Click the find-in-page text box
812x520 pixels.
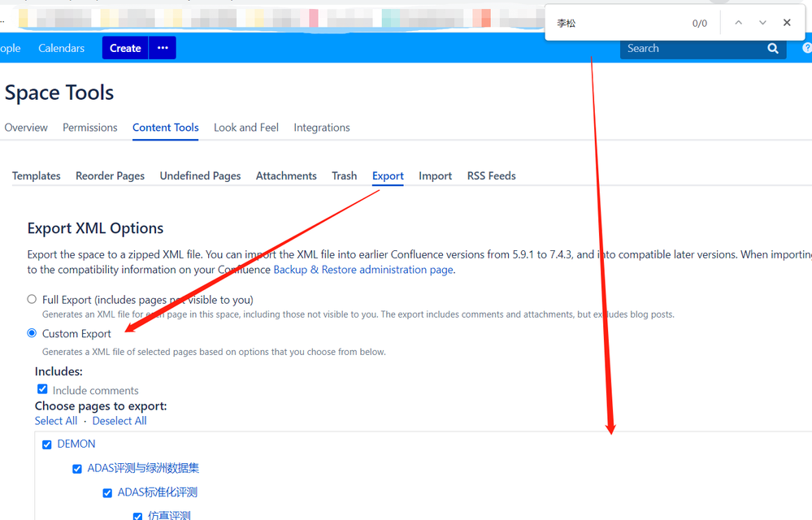(x=619, y=23)
